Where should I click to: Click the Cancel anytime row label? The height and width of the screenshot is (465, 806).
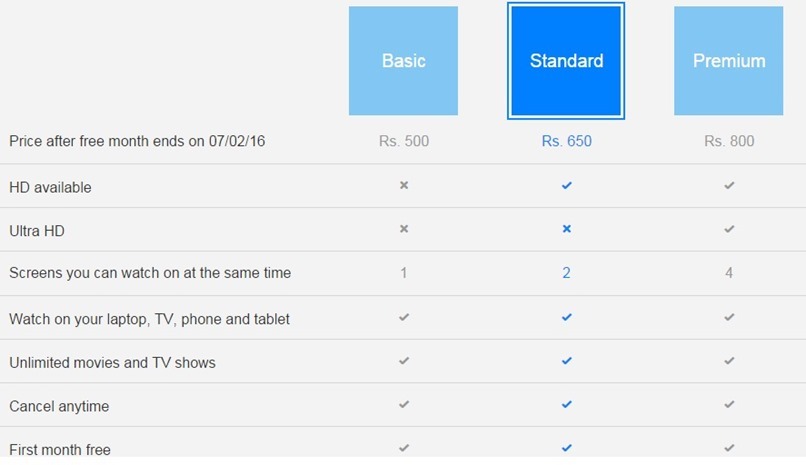(x=59, y=406)
